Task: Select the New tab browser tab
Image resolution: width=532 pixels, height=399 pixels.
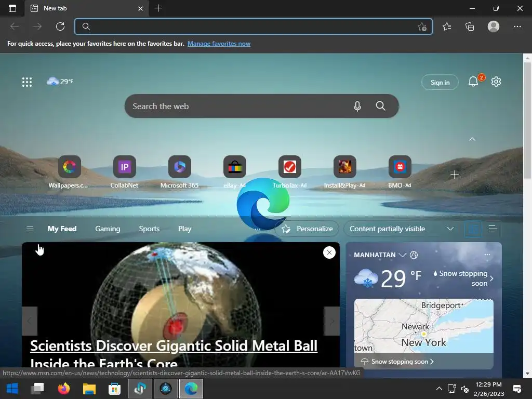Action: [x=87, y=8]
